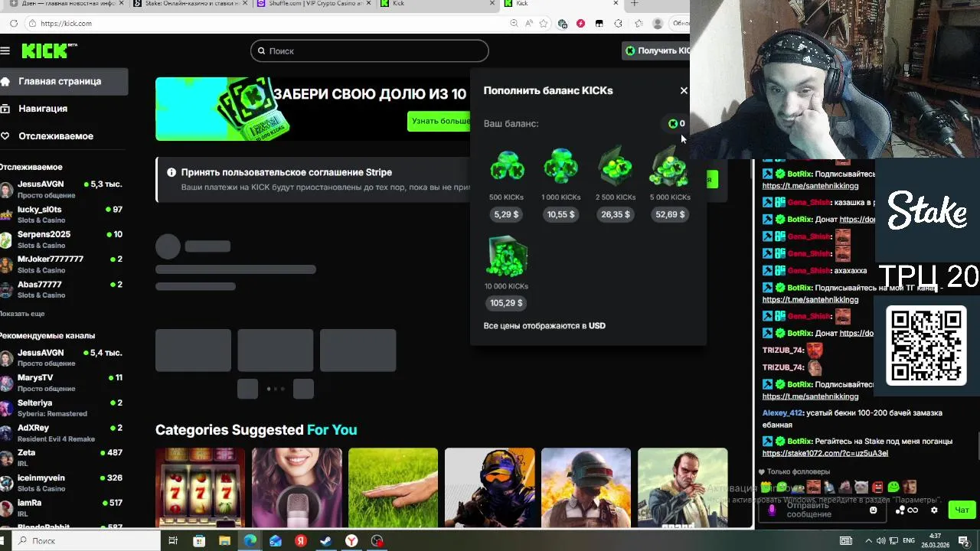Open iamRa recommended channel
The width and height of the screenshot is (980, 551).
[x=61, y=507]
